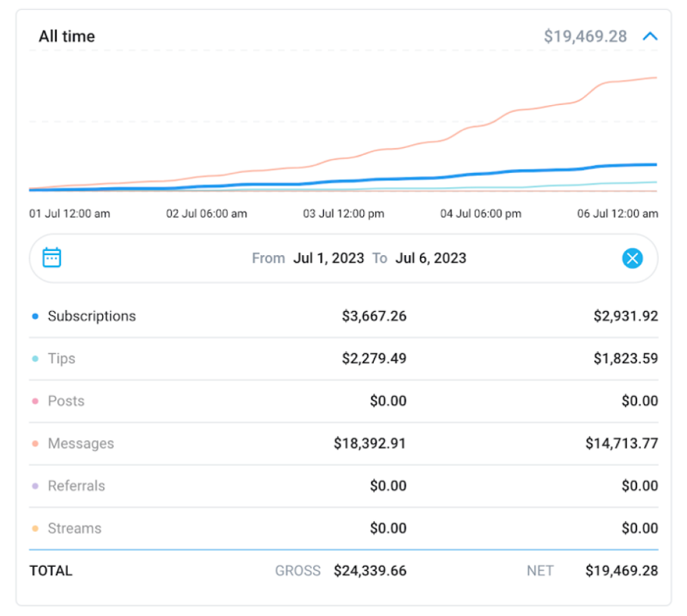Click the purple Referrals legend dot
The height and width of the screenshot is (616, 687).
point(35,486)
